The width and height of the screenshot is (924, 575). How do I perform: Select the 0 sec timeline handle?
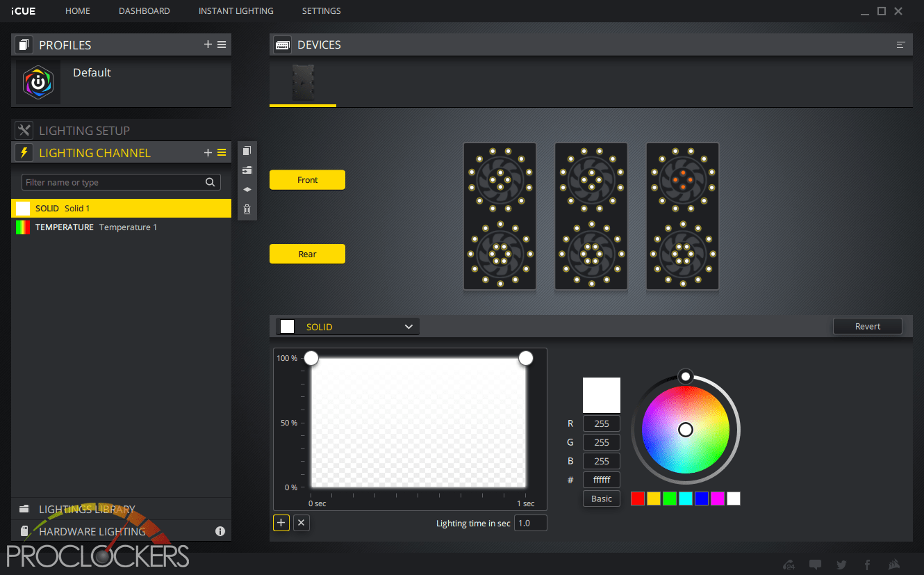point(311,358)
